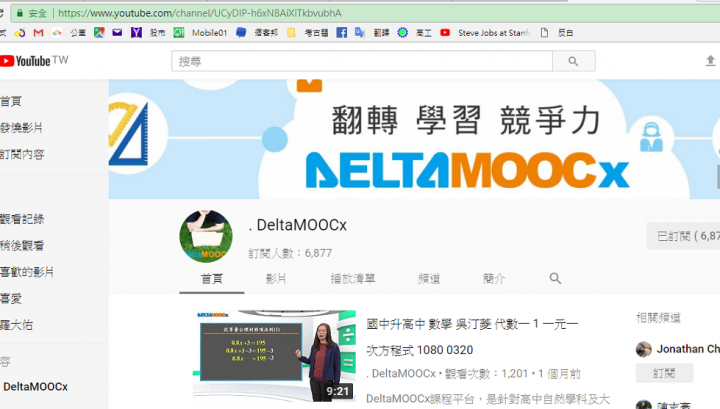Click the 訂閱人數:6,877 subscriber count
This screenshot has width=720, height=409.
click(290, 253)
